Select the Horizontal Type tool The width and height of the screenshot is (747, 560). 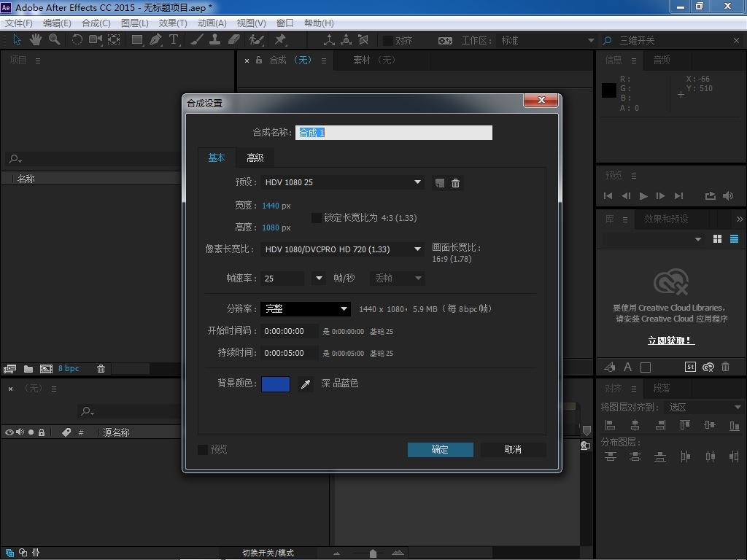click(174, 39)
